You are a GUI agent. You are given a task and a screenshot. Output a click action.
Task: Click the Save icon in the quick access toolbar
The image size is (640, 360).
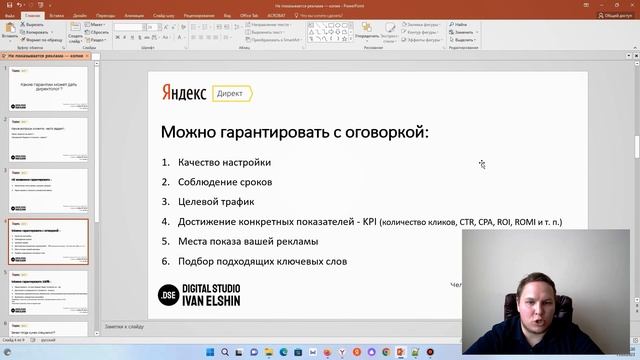point(9,5)
